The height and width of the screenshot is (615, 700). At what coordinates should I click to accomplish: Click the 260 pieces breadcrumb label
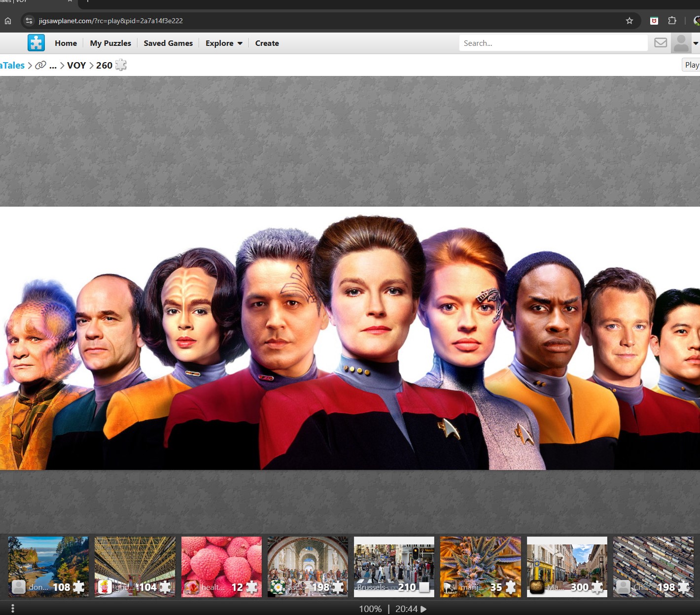point(104,65)
